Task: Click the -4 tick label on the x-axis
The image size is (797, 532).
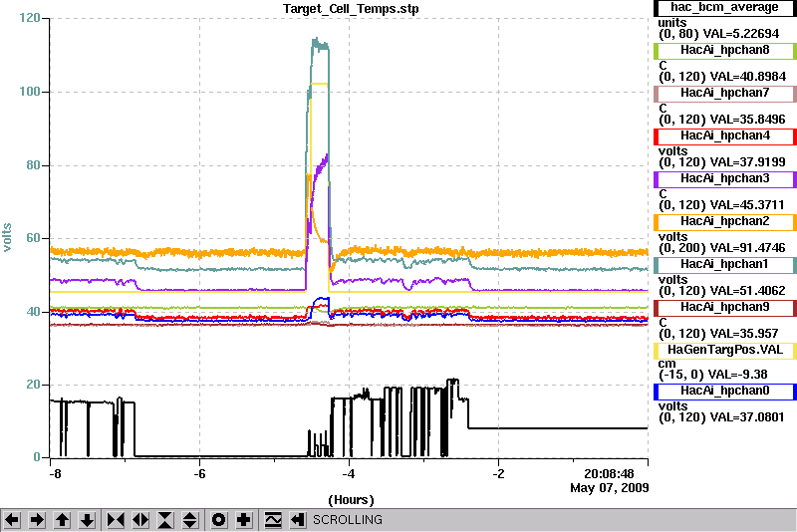Action: tap(348, 474)
